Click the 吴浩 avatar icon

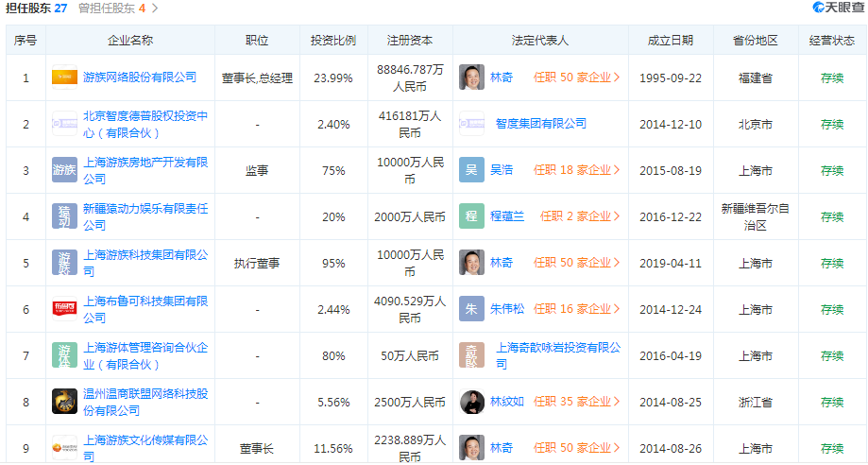(471, 170)
